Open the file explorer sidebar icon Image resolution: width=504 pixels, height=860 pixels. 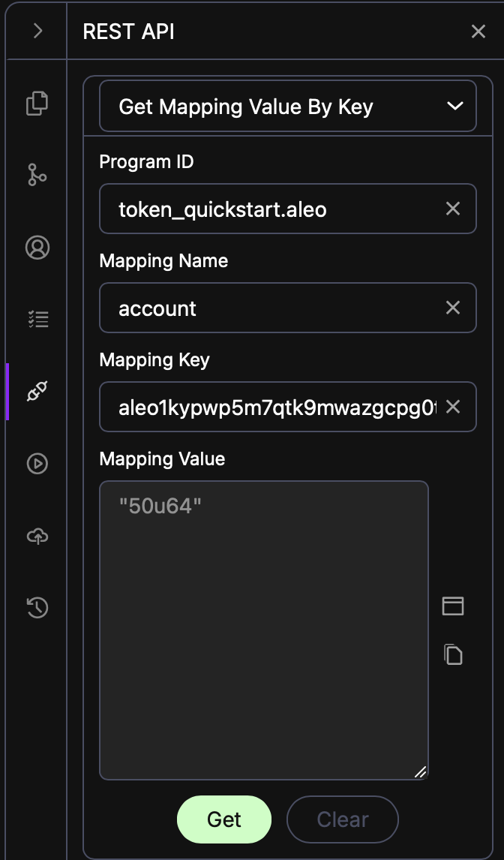point(37,103)
